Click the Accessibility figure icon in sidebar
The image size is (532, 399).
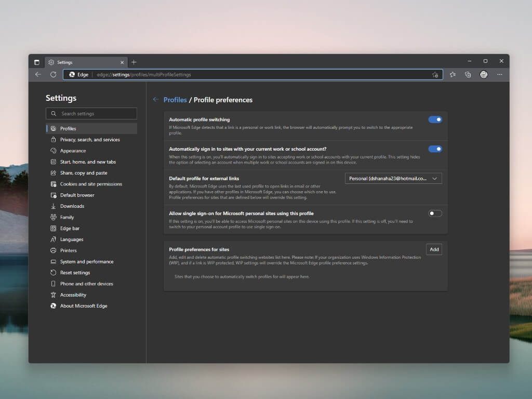click(54, 295)
